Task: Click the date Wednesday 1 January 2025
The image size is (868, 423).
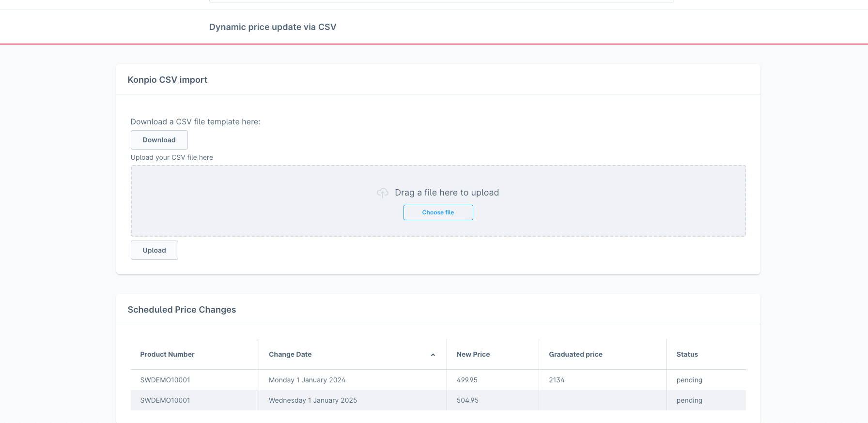Action: click(313, 400)
